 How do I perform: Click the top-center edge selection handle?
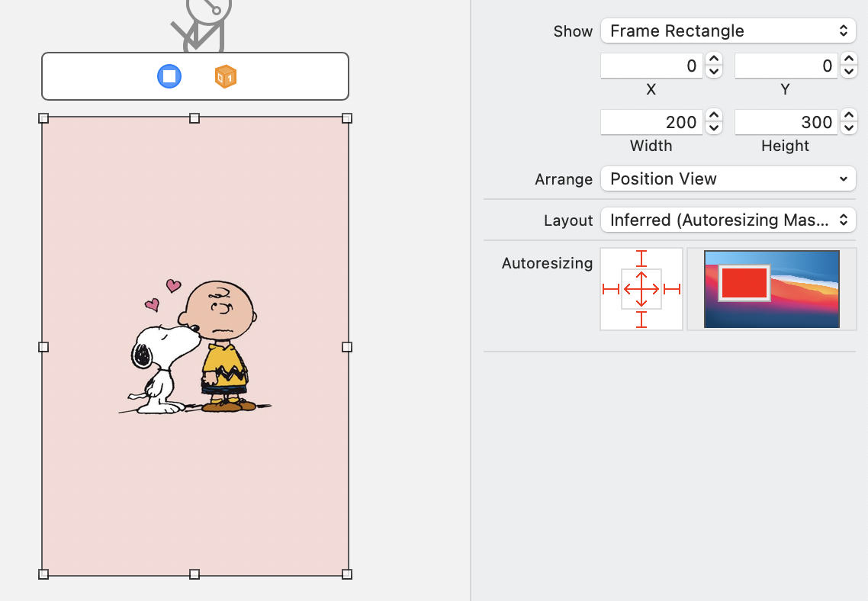(x=194, y=118)
